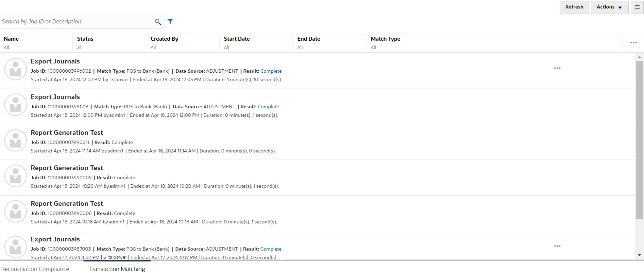The image size is (644, 273).
Task: Expand the Actions dropdown menu
Action: pos(609,7)
